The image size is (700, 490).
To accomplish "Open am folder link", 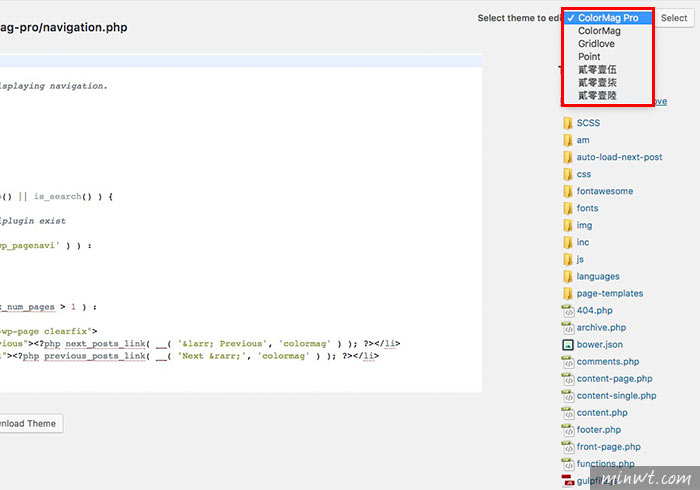I will [x=583, y=140].
